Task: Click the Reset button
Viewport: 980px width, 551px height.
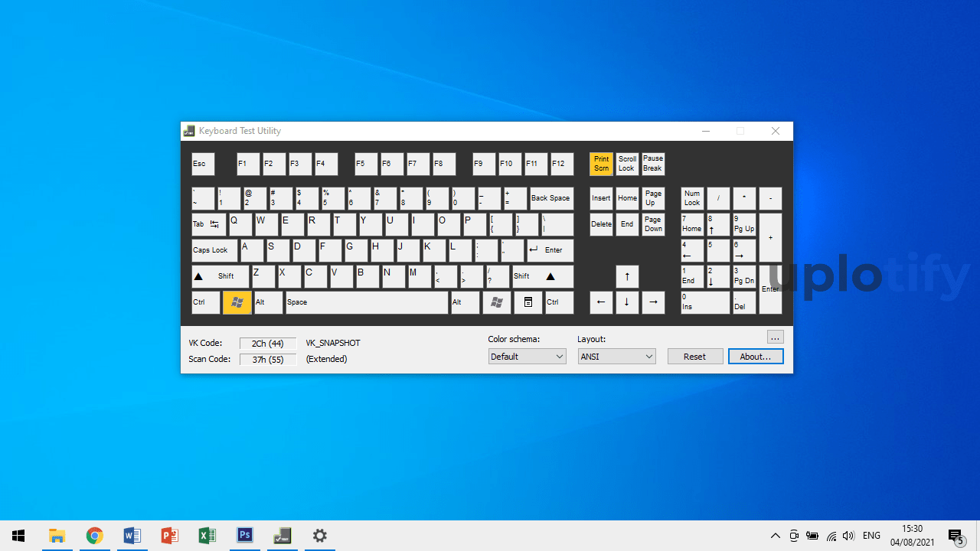Action: (694, 356)
